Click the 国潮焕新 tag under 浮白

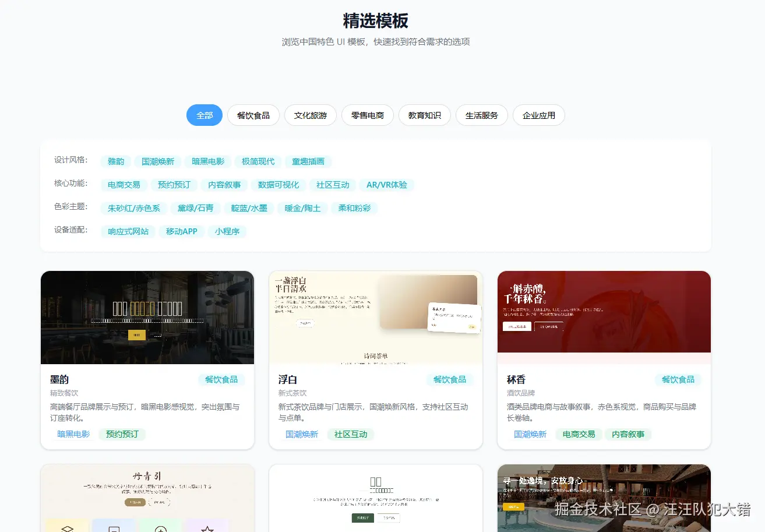click(301, 434)
